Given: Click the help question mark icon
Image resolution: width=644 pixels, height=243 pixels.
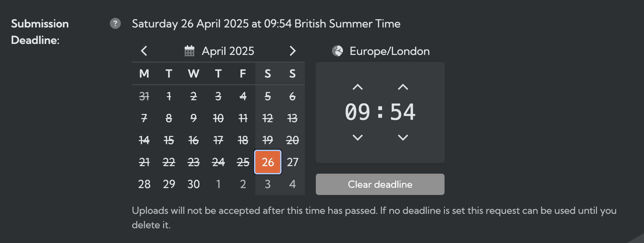Looking at the screenshot, I should click(115, 23).
